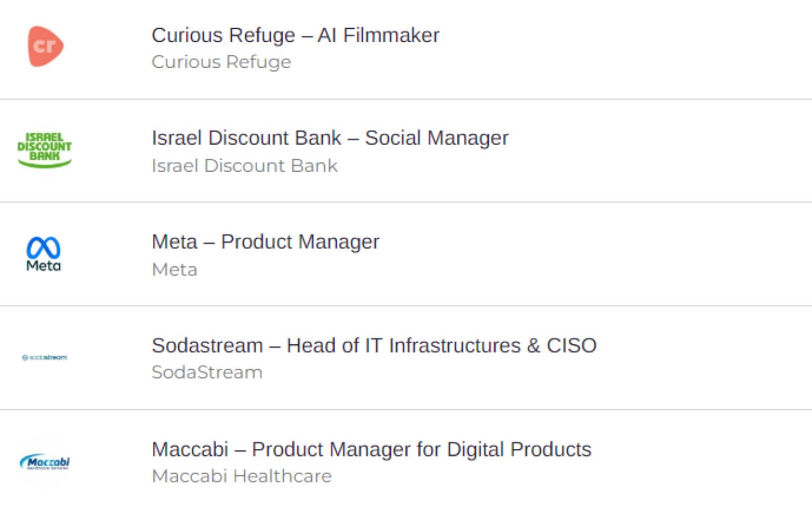Click the gray 'Meta' company subtitle

point(174,269)
